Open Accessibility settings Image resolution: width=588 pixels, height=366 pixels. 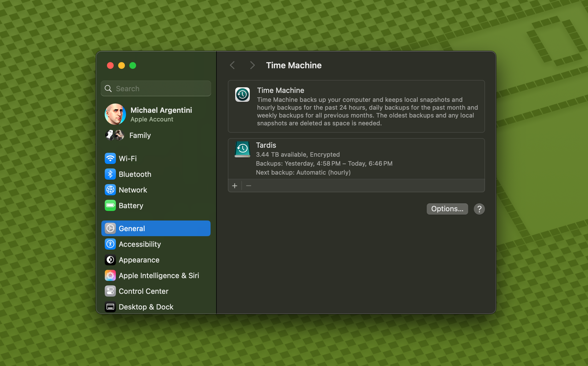[156, 244]
